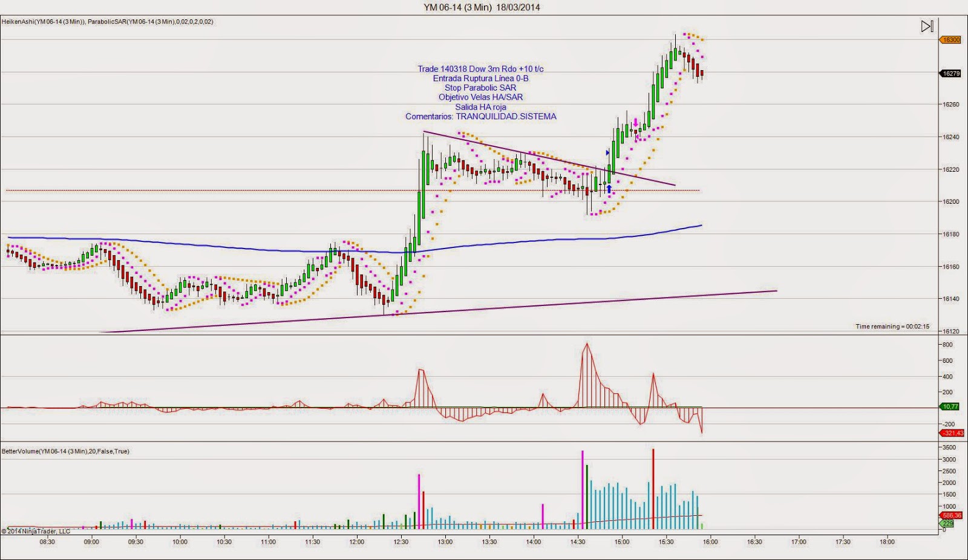
Task: Click the green 10,77 indicator value tag
Action: click(950, 407)
